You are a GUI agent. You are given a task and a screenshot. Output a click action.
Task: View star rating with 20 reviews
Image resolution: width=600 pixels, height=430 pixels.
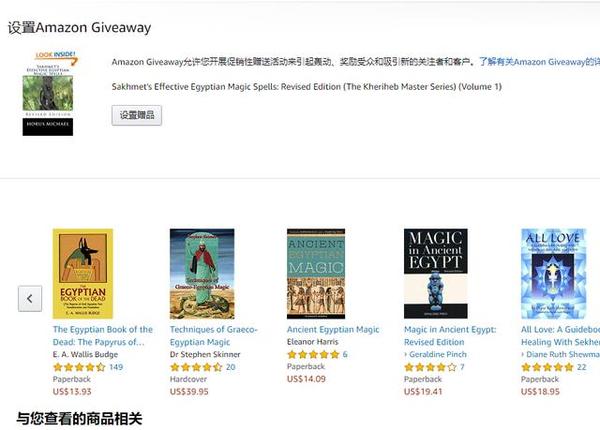tap(196, 367)
